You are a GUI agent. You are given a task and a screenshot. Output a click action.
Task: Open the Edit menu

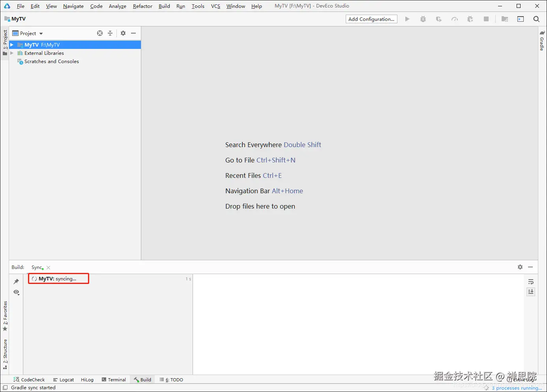[x=35, y=6]
